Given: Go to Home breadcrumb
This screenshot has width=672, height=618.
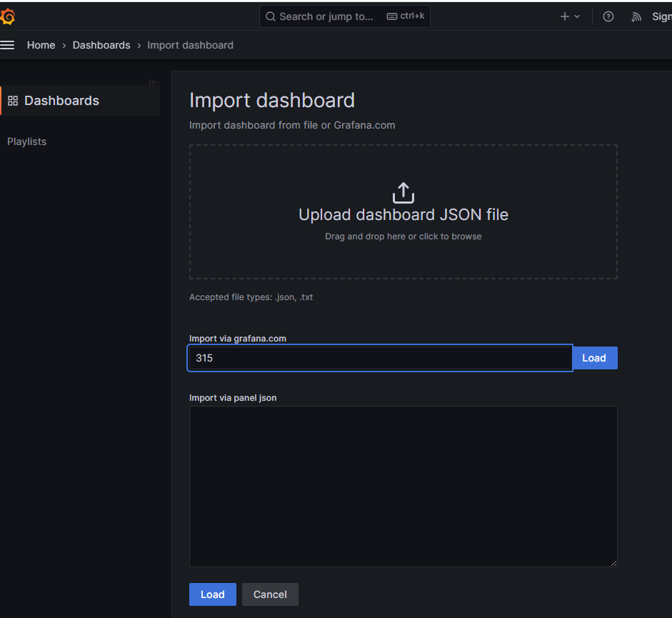Looking at the screenshot, I should [41, 45].
